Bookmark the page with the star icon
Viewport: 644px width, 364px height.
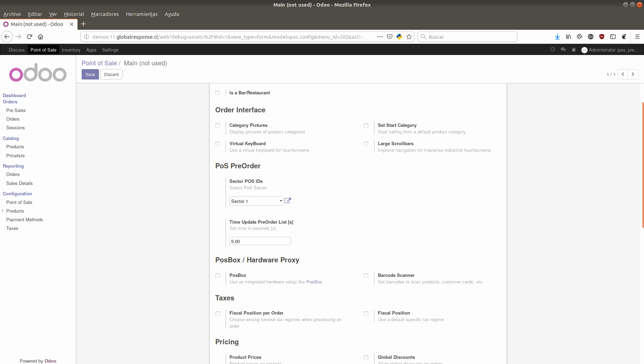pos(409,37)
